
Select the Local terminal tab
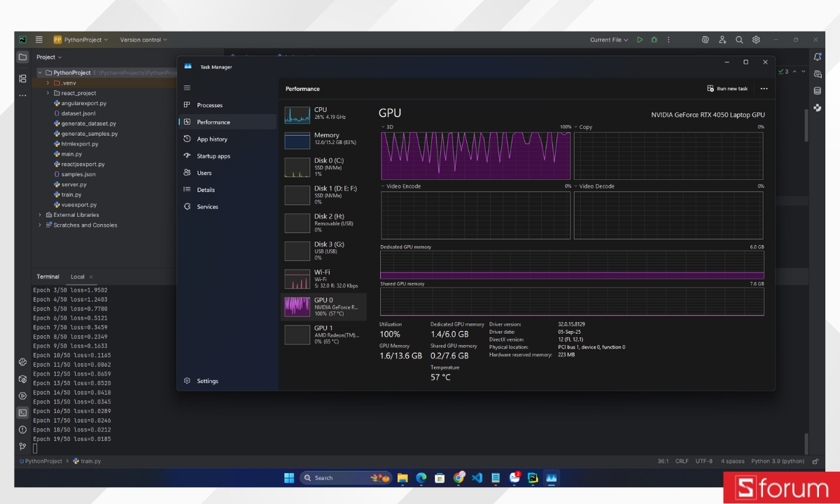tap(77, 276)
